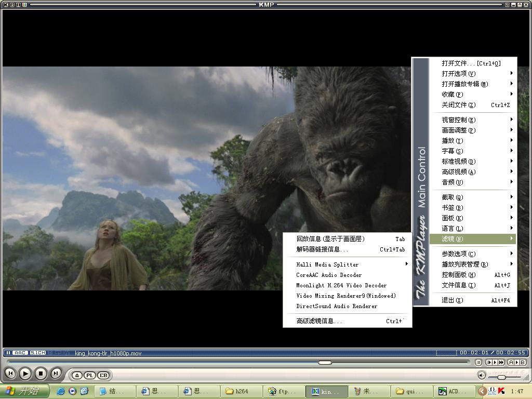Click the eject/open file button
532x399 pixels.
coord(77,375)
